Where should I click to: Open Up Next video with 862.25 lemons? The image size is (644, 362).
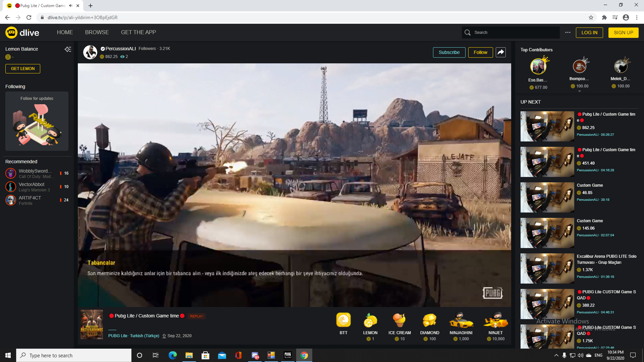click(x=579, y=126)
